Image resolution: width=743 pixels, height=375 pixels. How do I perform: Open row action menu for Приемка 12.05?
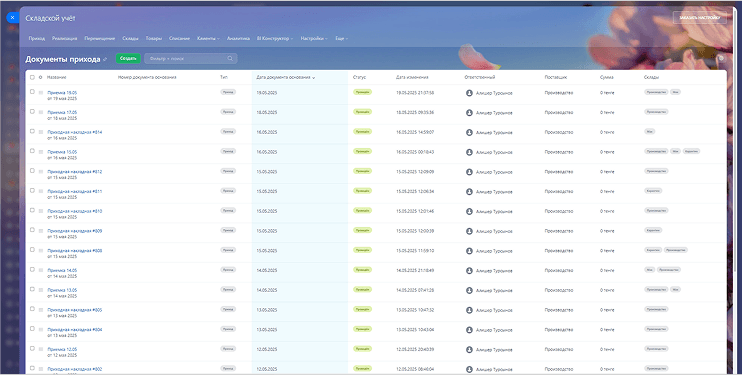[x=41, y=349]
